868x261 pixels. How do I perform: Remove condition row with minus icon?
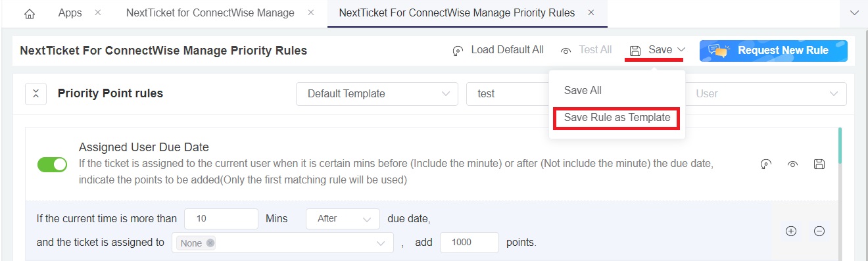coord(819,231)
